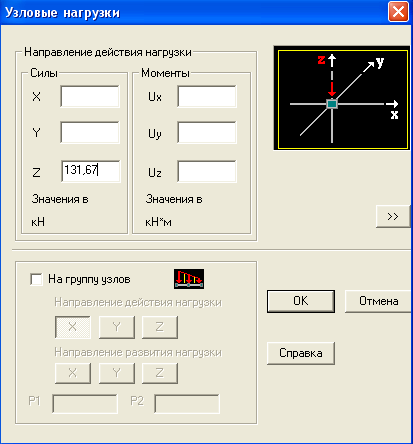The height and width of the screenshot is (444, 413).
Task: Click the Ux moment input field
Action: point(207,97)
